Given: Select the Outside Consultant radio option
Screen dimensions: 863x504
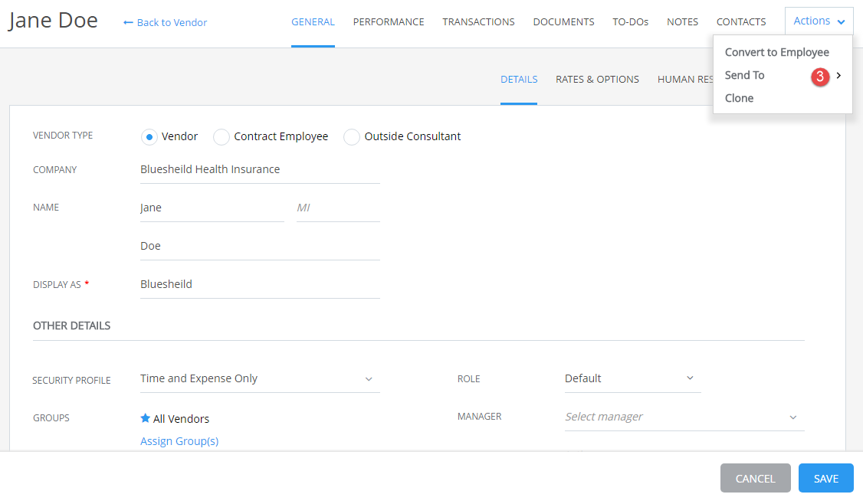Looking at the screenshot, I should [x=352, y=137].
